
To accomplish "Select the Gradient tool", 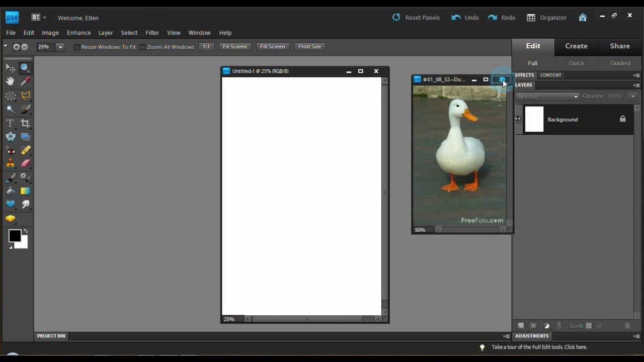I will (x=25, y=191).
